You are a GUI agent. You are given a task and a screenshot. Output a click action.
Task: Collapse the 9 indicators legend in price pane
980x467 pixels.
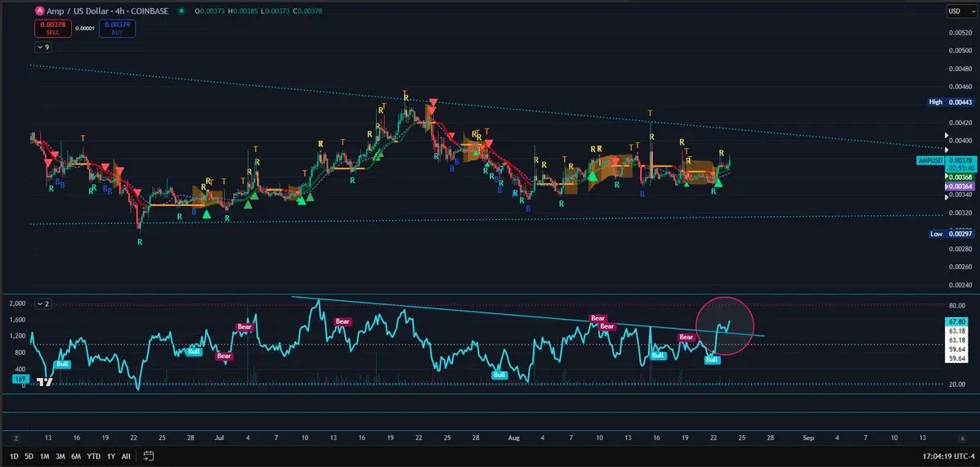click(44, 47)
